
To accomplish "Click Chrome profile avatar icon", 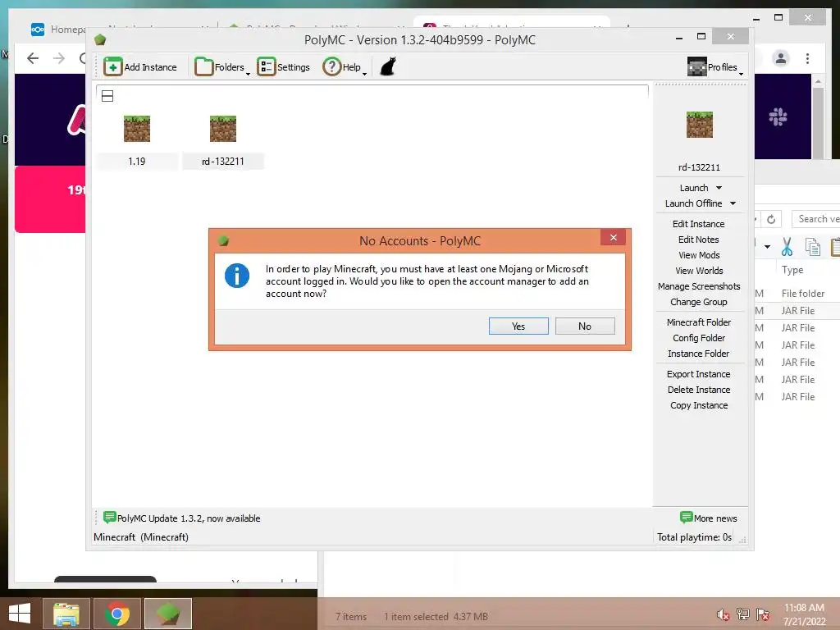I will 781,58.
